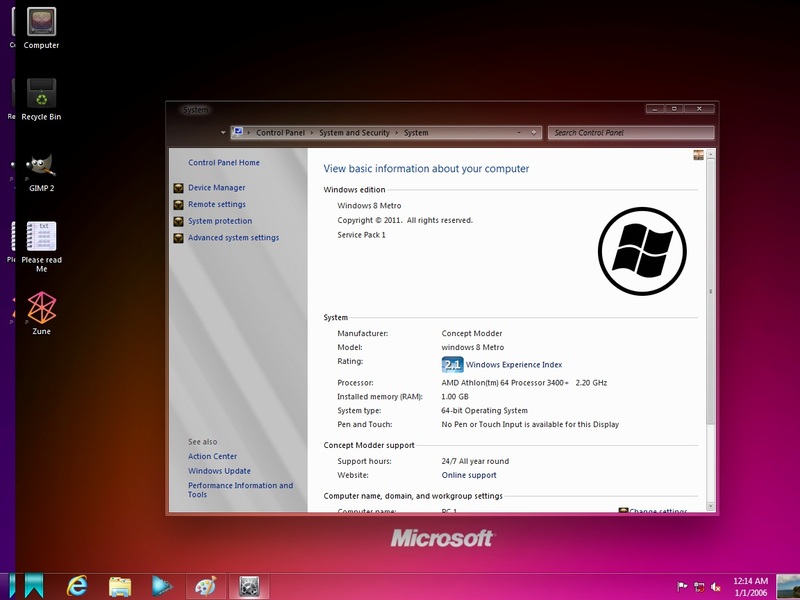Expand the System and Security breadcrumb chevron

click(x=396, y=131)
